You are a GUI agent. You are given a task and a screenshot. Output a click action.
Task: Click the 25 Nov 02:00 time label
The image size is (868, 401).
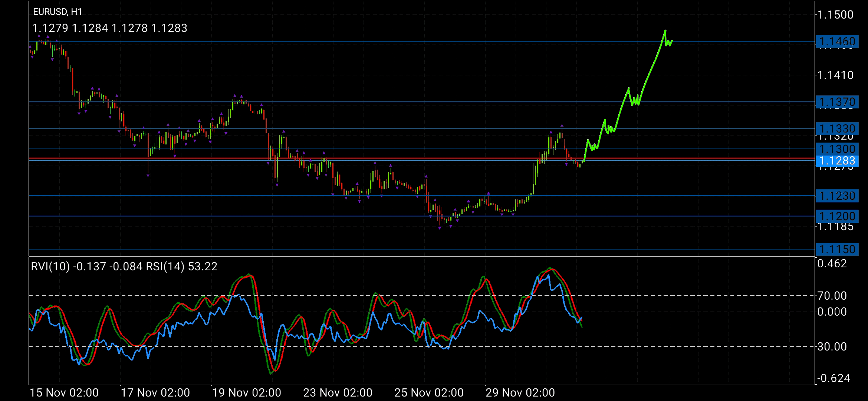(x=429, y=393)
